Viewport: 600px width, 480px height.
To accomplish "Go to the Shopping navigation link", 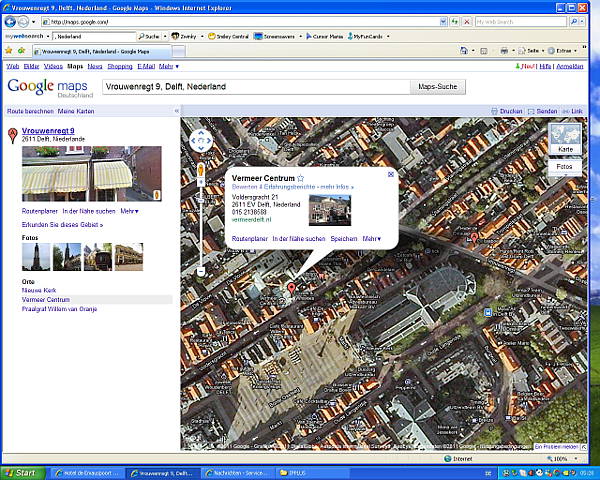I will (120, 66).
